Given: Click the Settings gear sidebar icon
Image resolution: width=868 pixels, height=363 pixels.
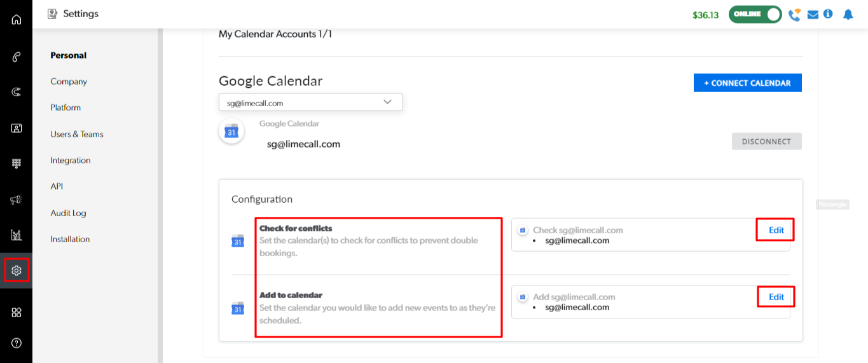Looking at the screenshot, I should pyautogui.click(x=17, y=271).
